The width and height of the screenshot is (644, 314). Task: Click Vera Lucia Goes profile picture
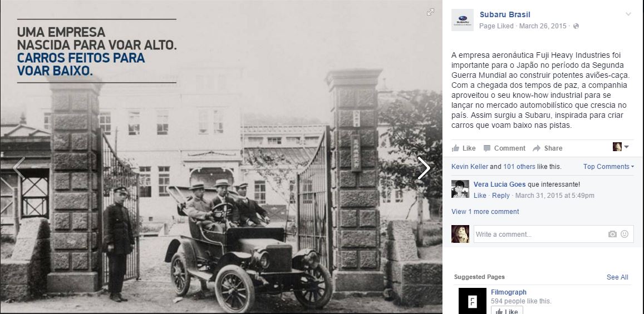coord(460,189)
